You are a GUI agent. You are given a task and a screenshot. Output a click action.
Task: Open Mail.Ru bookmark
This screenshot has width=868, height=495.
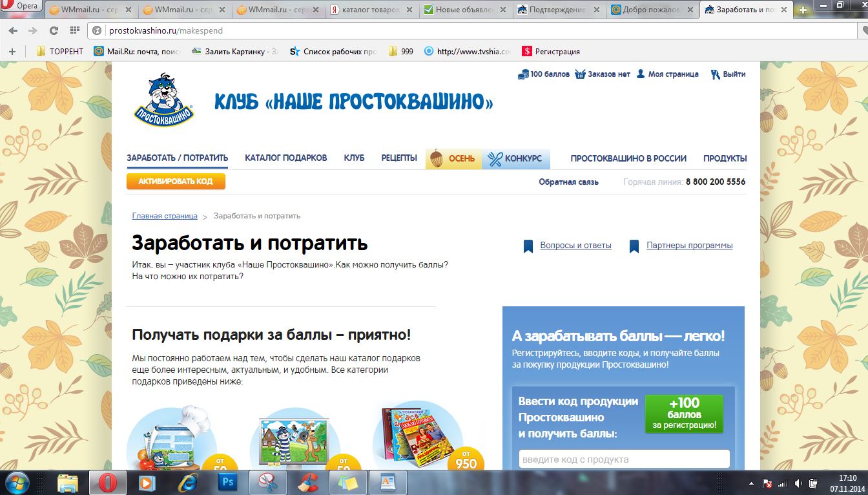click(137, 51)
